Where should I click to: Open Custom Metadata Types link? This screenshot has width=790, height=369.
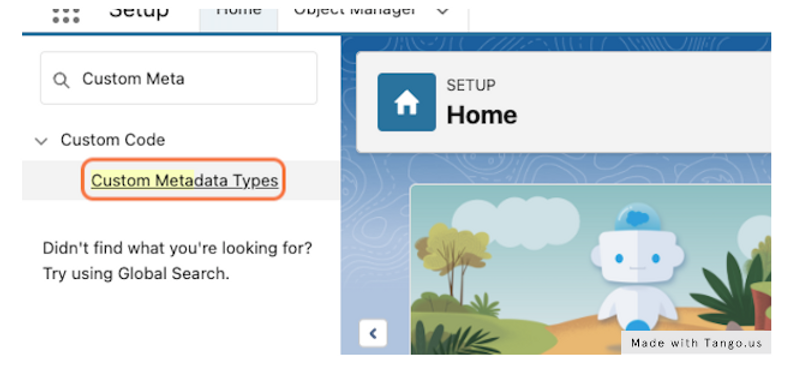[184, 180]
